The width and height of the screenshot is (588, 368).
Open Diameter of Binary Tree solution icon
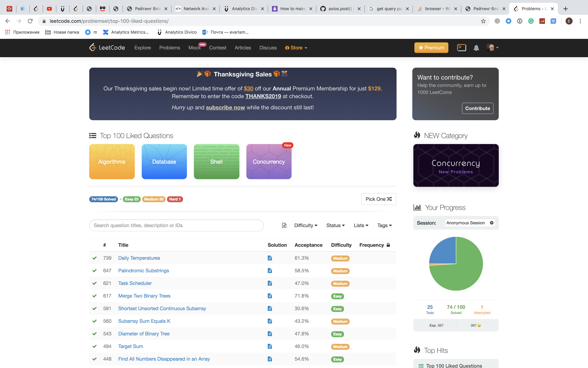coord(270,334)
